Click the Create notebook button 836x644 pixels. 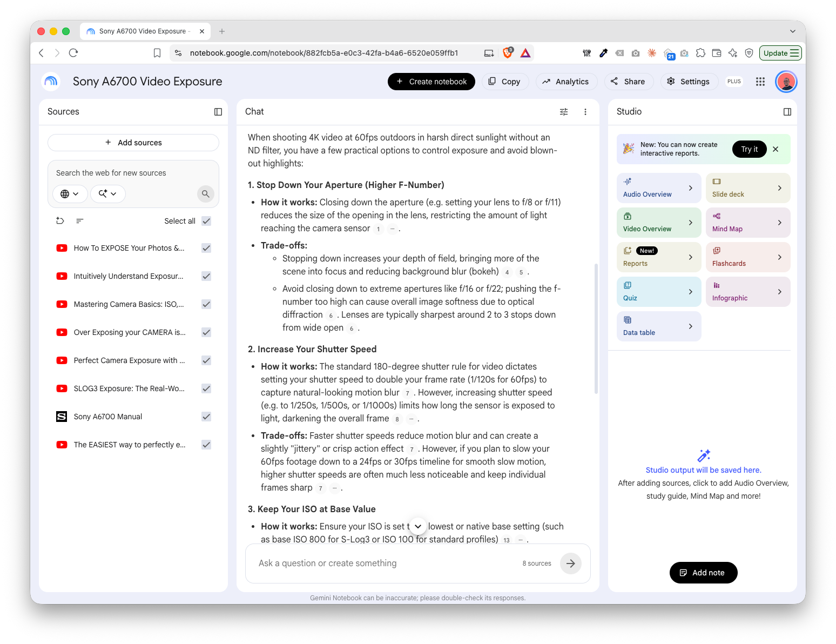click(x=432, y=82)
